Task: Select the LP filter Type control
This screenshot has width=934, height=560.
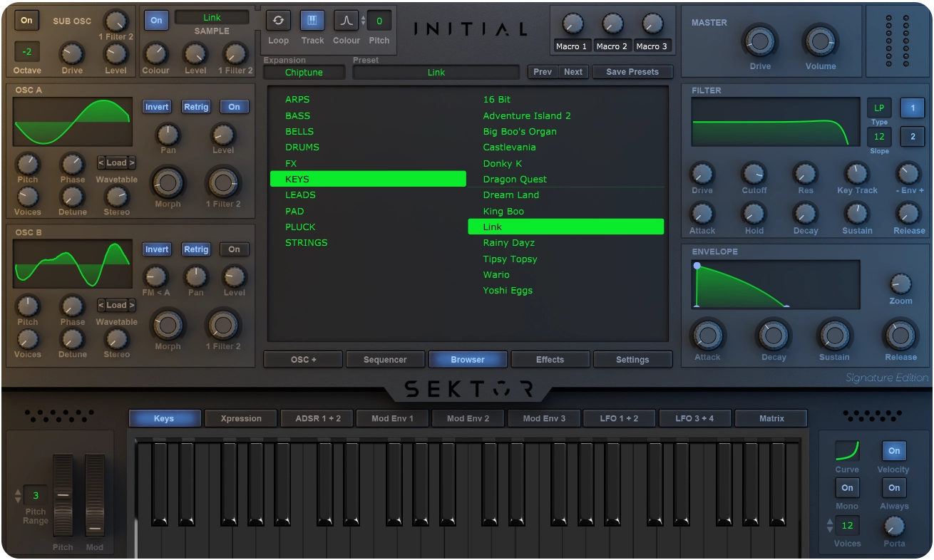Action: pos(879,108)
